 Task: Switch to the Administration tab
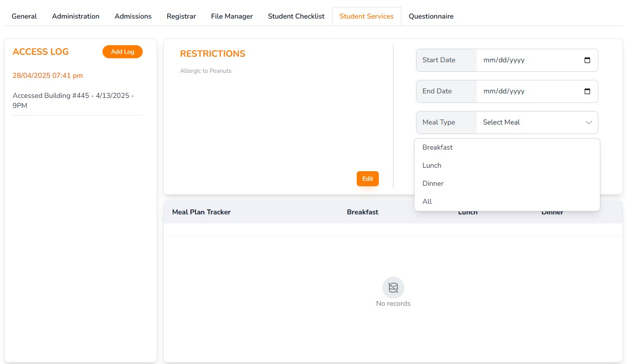point(75,16)
